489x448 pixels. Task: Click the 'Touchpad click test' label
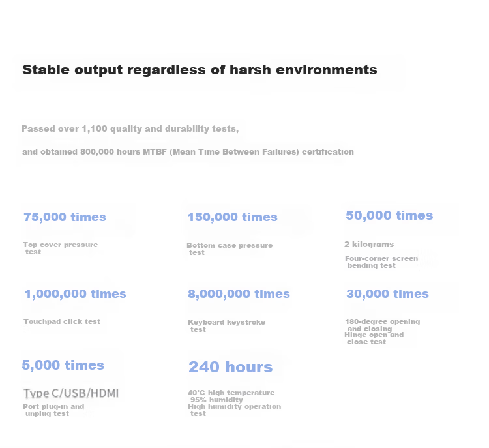62,321
